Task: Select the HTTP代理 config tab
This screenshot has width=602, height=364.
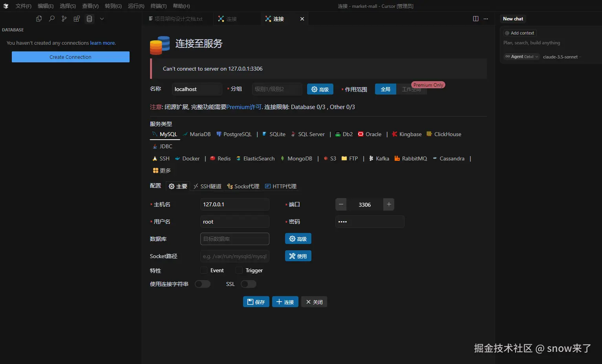Action: pyautogui.click(x=281, y=186)
